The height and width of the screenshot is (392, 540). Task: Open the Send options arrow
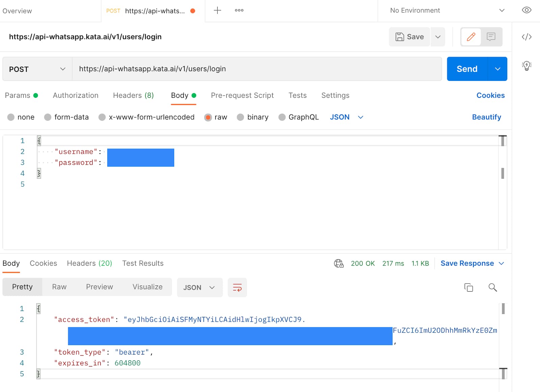(x=497, y=69)
